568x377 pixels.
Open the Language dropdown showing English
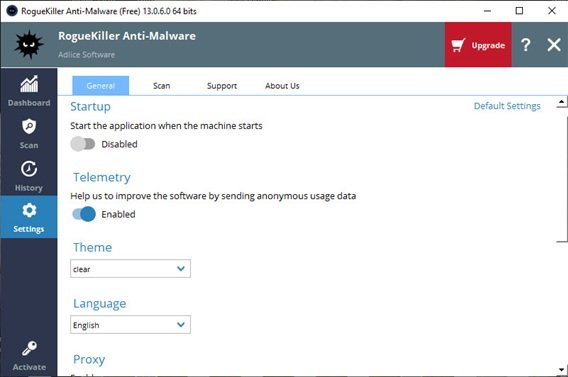pyautogui.click(x=130, y=324)
